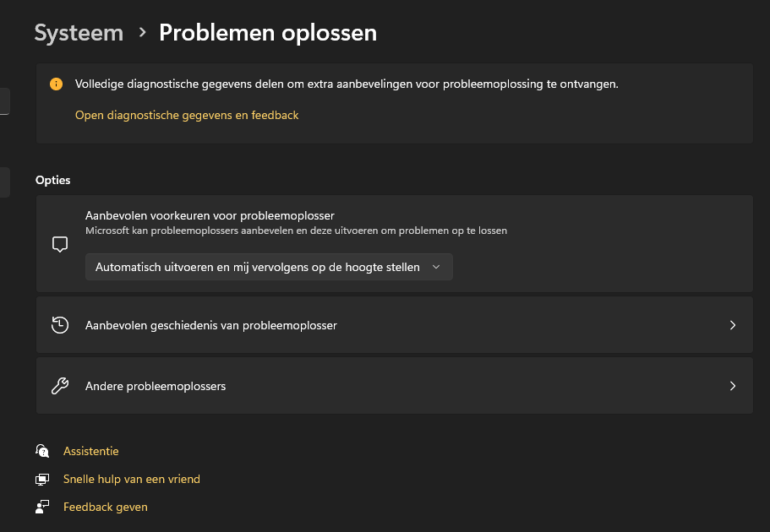
Task: Click the Problemen oplossen breadcrumb title
Action: point(268,33)
